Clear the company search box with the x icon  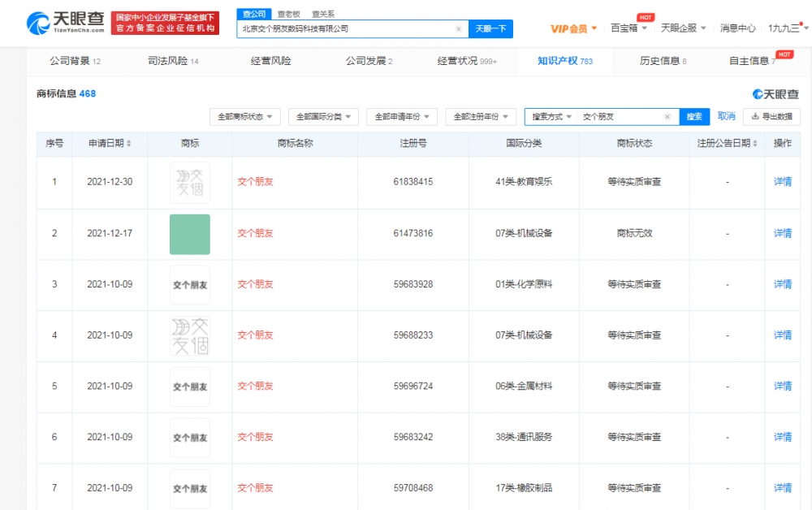[x=458, y=29]
